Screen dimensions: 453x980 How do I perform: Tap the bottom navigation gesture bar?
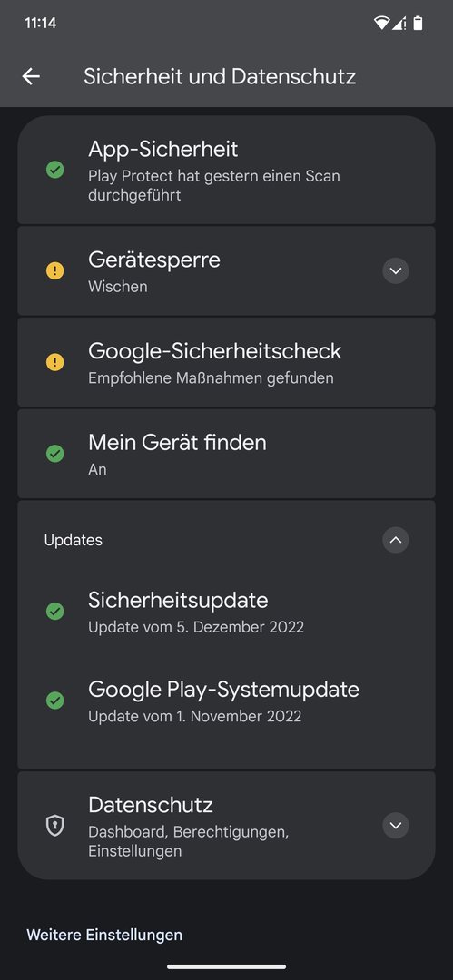click(x=227, y=967)
